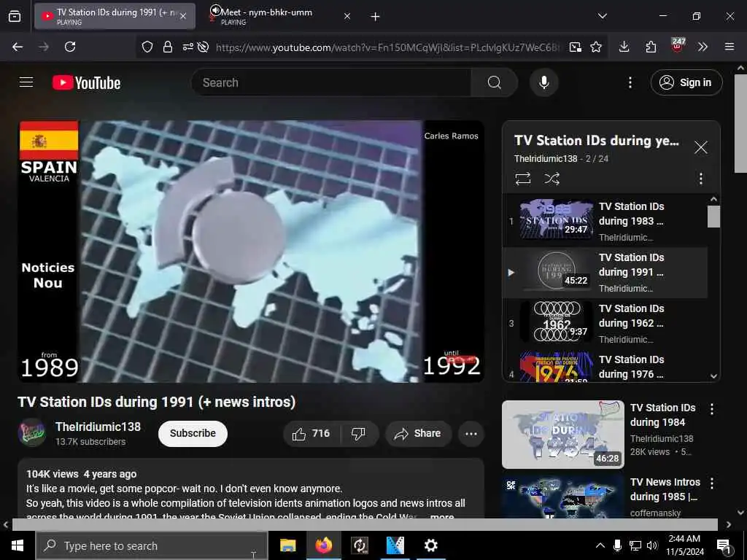The width and height of the screenshot is (747, 560).
Task: Close the playlist panel
Action: tap(700, 147)
